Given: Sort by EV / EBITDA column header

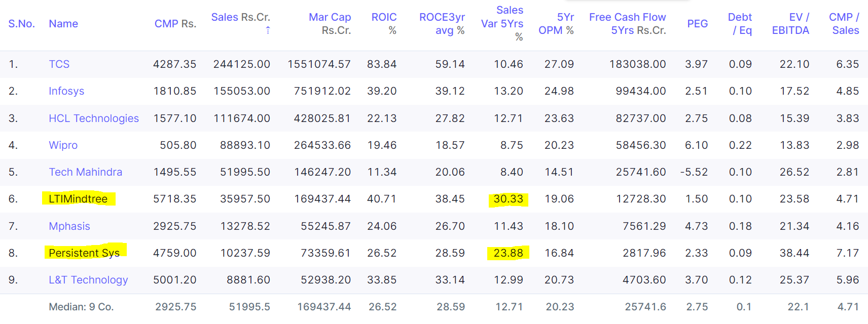Looking at the screenshot, I should pos(790,24).
